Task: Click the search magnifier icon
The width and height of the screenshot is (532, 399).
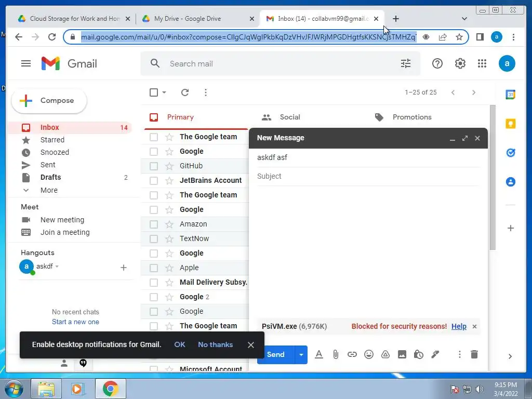Action: pyautogui.click(x=155, y=63)
